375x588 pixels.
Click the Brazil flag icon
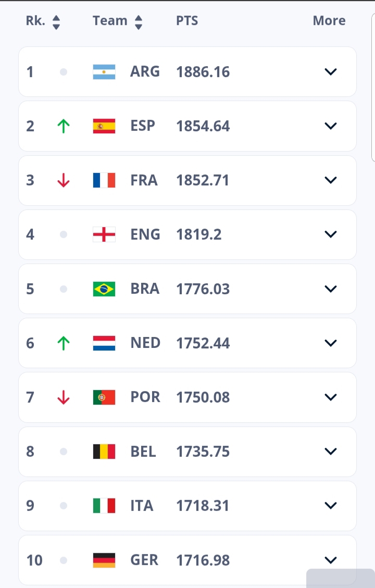pos(104,289)
